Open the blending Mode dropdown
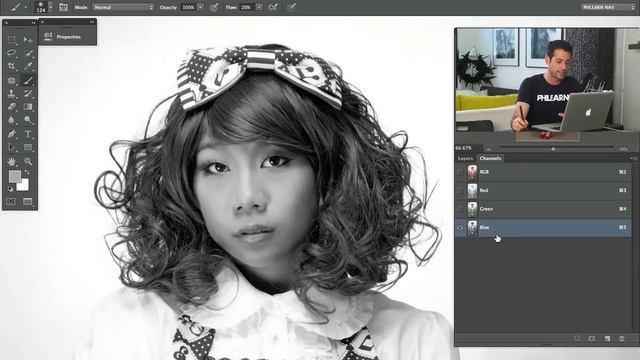This screenshot has width=640, height=360. (123, 7)
